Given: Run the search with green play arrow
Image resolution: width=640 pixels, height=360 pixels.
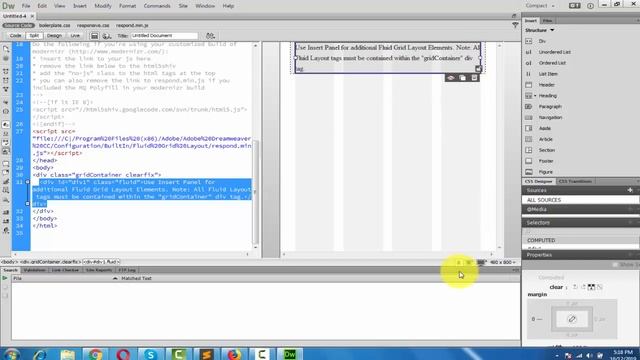Looking at the screenshot, I should [5, 278].
